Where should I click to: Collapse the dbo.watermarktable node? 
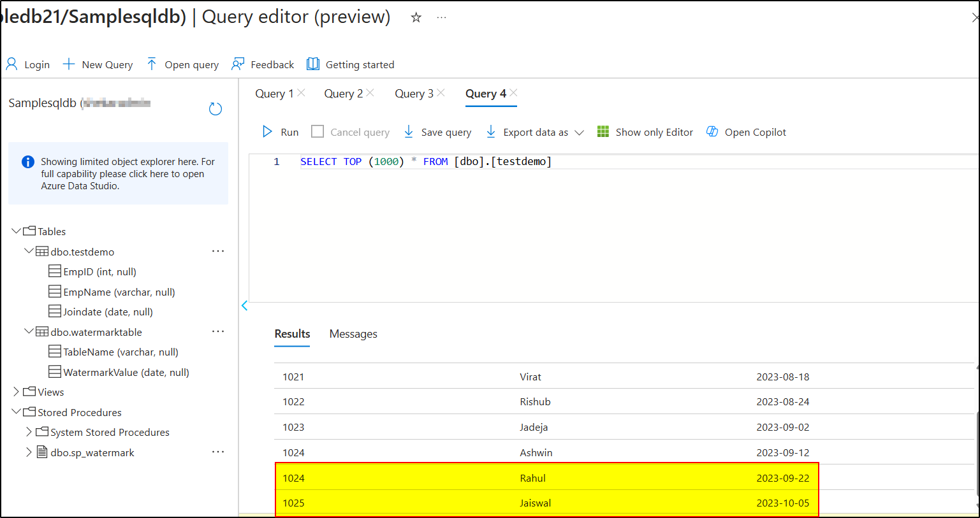(x=29, y=331)
